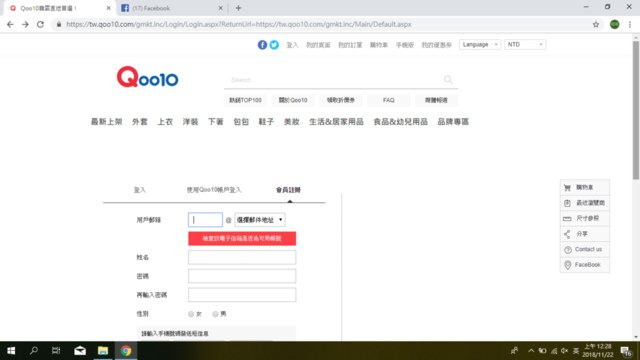Go back with the browser back arrow
Image resolution: width=640 pixels, height=360 pixels.
coord(10,24)
